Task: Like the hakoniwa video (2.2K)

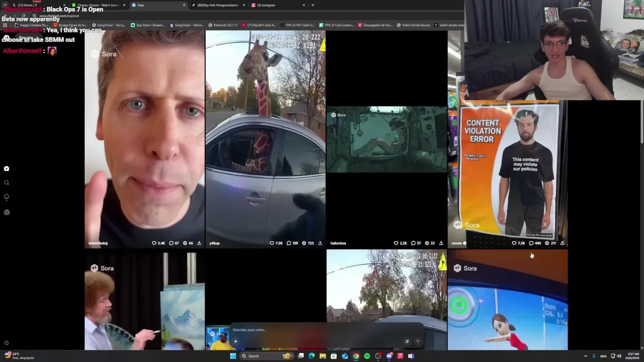Action: click(396, 243)
